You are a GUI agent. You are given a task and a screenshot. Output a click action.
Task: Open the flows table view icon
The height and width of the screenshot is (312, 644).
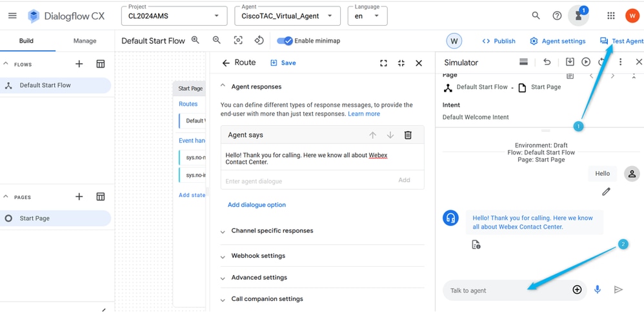[101, 64]
